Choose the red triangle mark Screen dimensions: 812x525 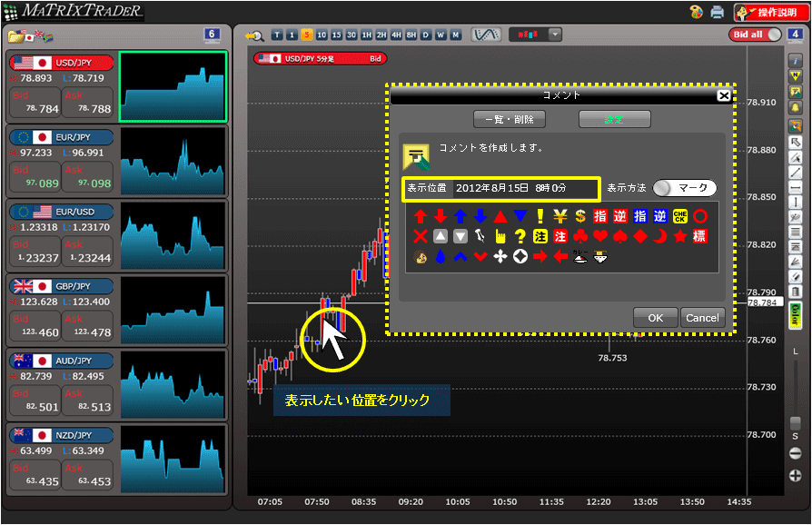click(500, 216)
